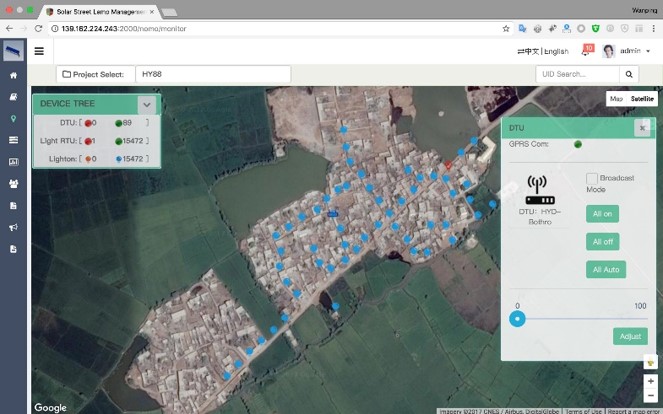Click the UID search magnifier button
The height and width of the screenshot is (414, 663).
point(629,74)
